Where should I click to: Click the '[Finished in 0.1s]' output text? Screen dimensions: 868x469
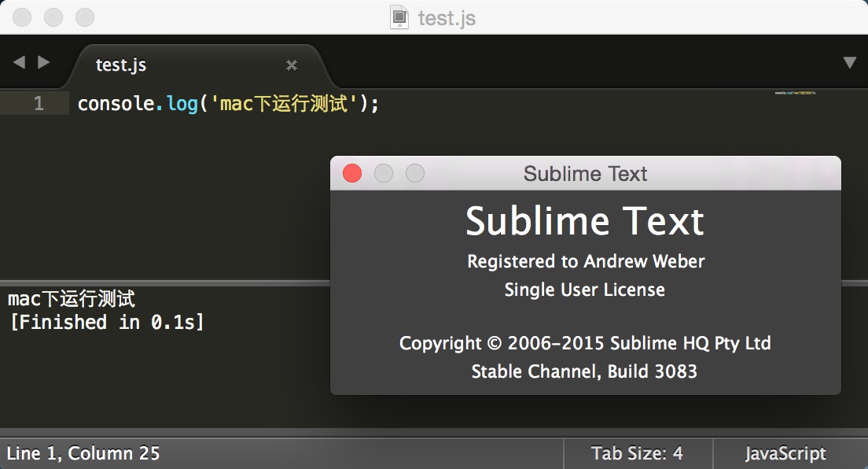[x=108, y=322]
